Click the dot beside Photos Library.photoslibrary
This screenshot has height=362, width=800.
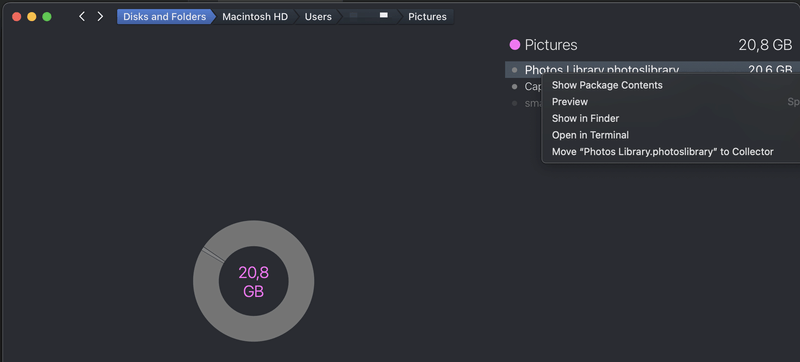pyautogui.click(x=514, y=70)
